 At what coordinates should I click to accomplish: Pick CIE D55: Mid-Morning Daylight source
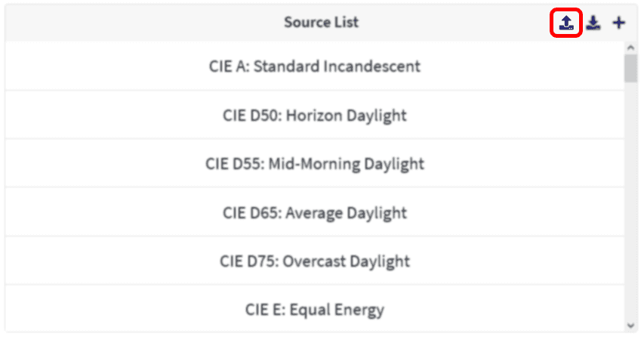click(315, 164)
